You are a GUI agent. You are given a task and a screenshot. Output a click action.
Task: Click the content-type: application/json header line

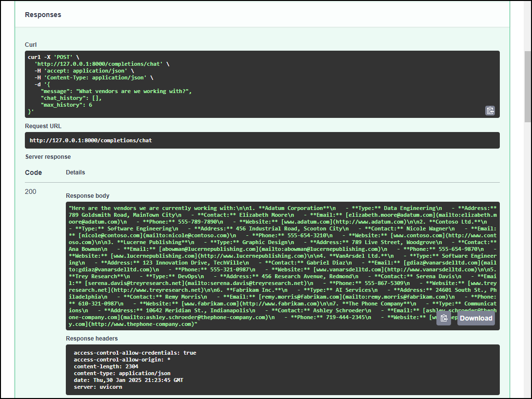pos(122,373)
